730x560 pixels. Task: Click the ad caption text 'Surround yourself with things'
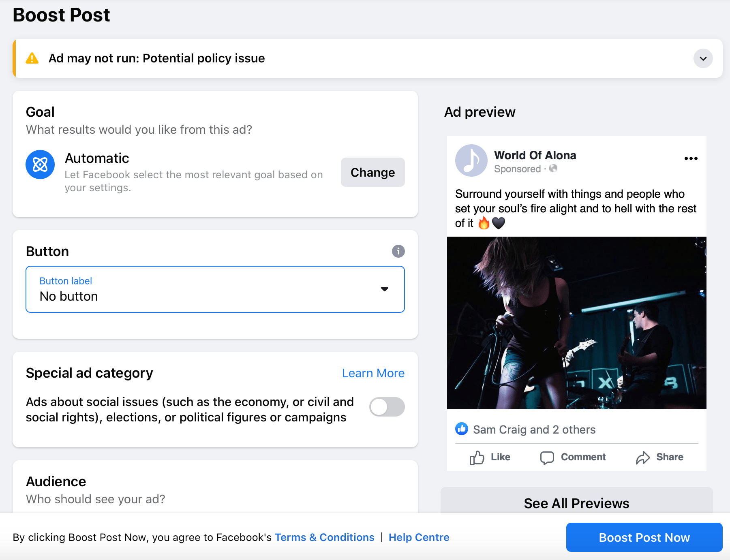(x=576, y=208)
